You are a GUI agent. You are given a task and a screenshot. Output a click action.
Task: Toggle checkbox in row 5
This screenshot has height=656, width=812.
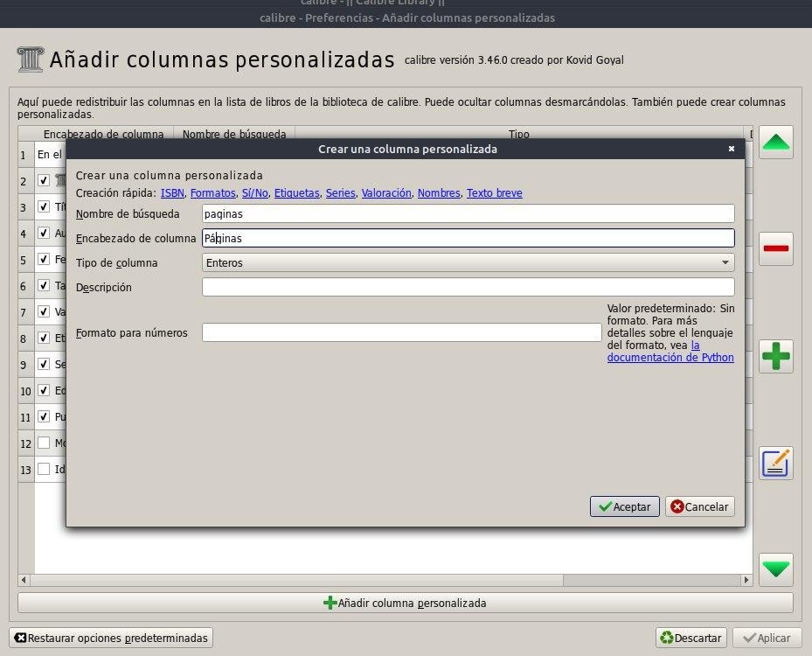[44, 259]
